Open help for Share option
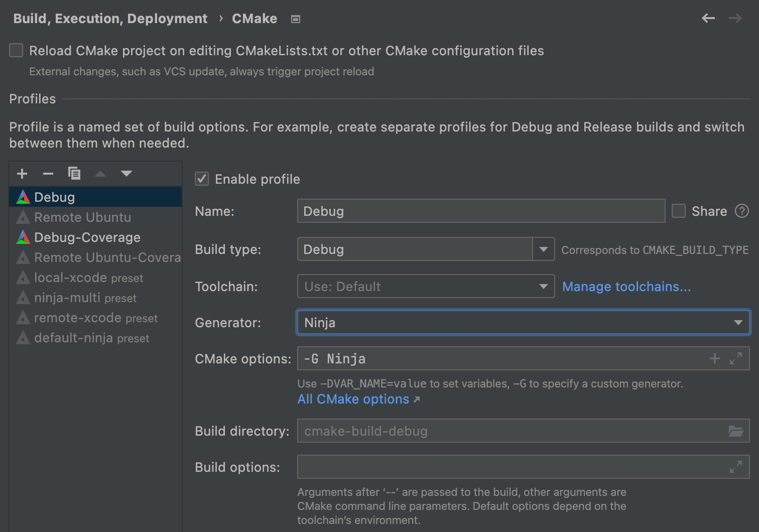This screenshot has width=759, height=532. tap(742, 211)
